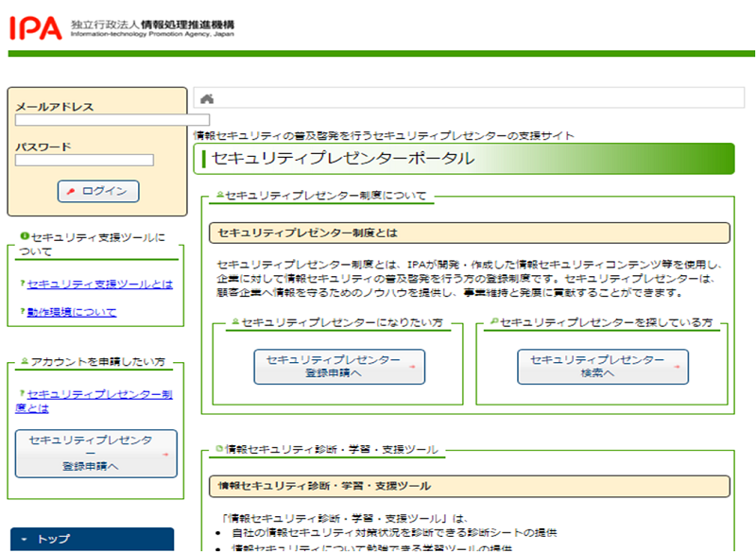
Task: Click セキュリティプレゼンター検索へ button
Action: coord(603,367)
